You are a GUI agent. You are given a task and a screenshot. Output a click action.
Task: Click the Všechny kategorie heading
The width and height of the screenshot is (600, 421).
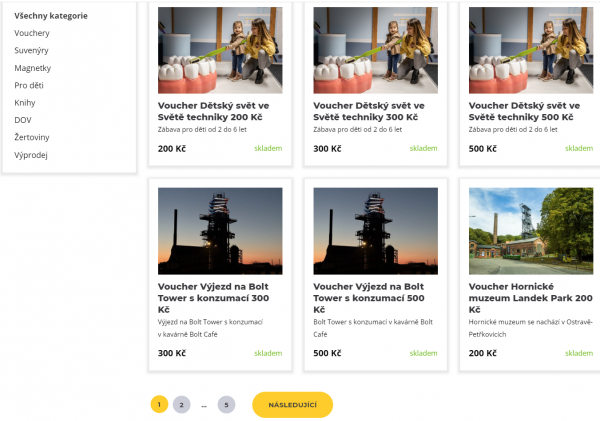[51, 16]
